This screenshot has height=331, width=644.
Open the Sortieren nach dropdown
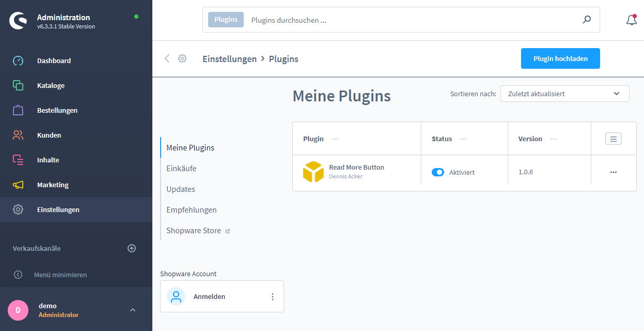click(x=565, y=94)
